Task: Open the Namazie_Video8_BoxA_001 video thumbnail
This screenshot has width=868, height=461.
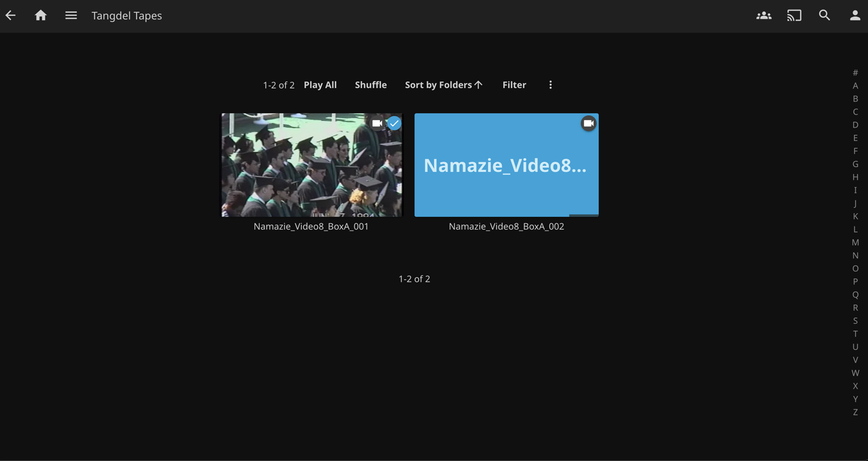Action: click(x=311, y=165)
